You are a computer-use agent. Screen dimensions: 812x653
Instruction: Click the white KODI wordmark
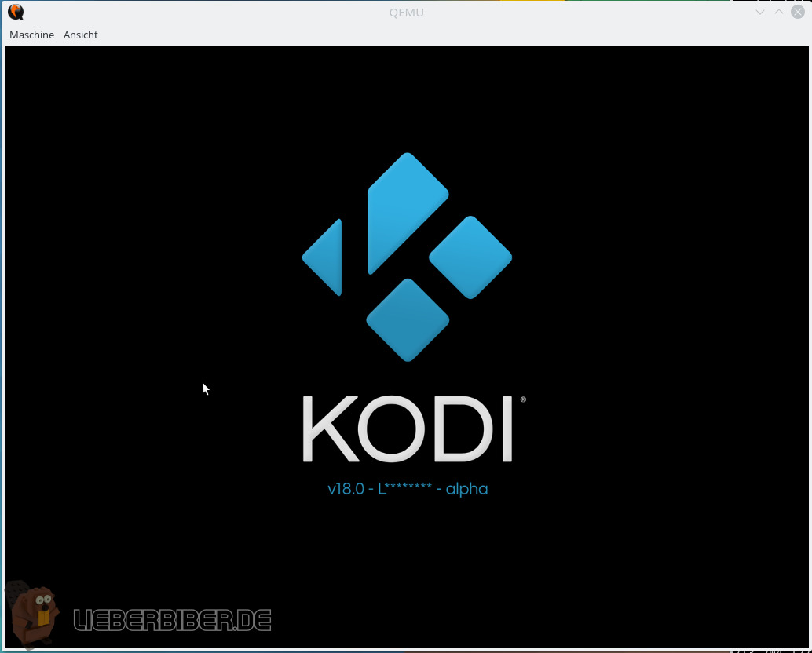coord(408,429)
